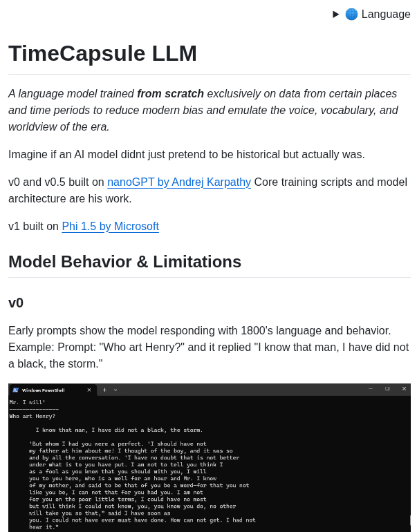Image resolution: width=417 pixels, height=532 pixels.
Task: Click the Language label text
Action: [386, 15]
